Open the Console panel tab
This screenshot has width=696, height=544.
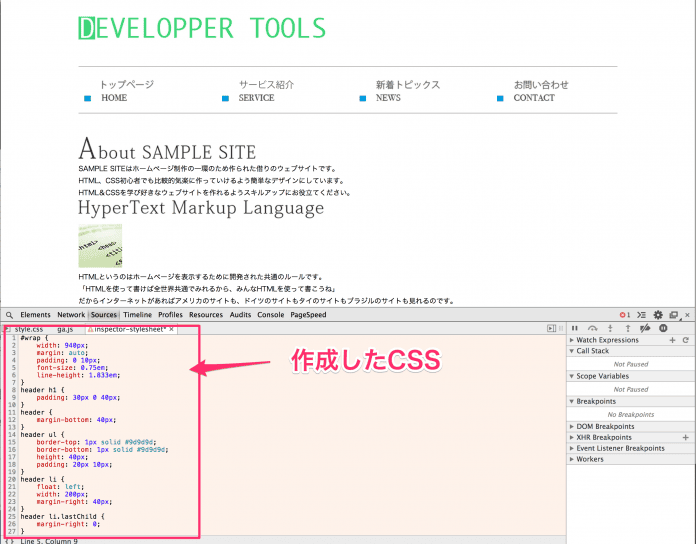pos(270,315)
